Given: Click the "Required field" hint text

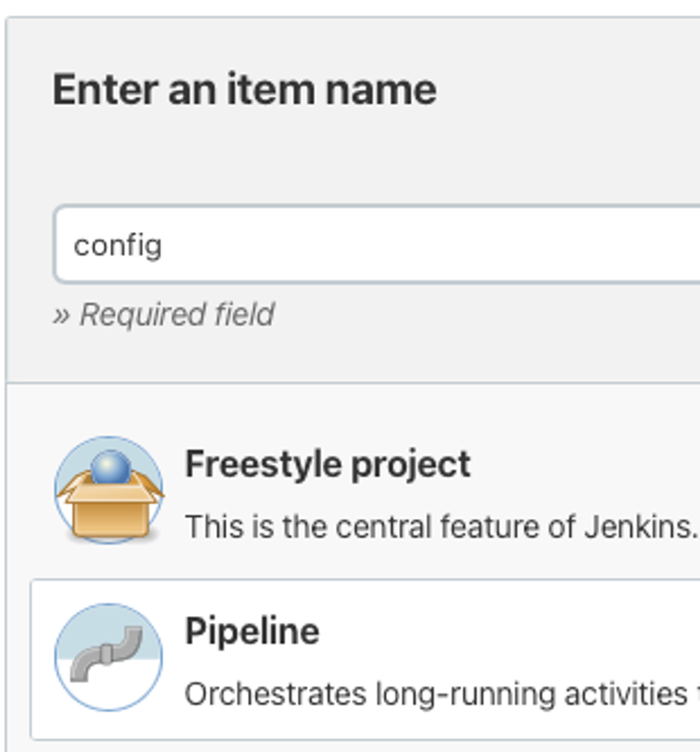Looking at the screenshot, I should coord(177,314).
